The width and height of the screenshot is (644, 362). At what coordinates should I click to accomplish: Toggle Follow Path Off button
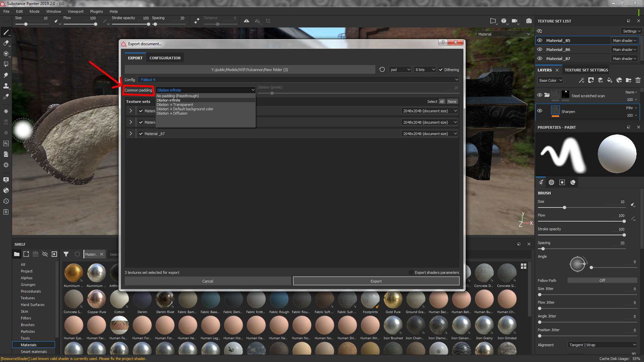coord(602,281)
